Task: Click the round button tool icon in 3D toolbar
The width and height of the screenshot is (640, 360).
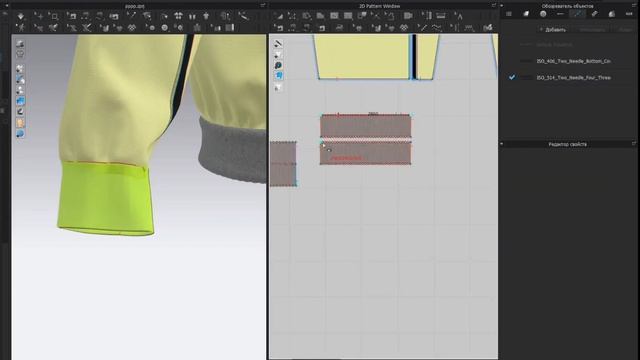Action: [164, 28]
